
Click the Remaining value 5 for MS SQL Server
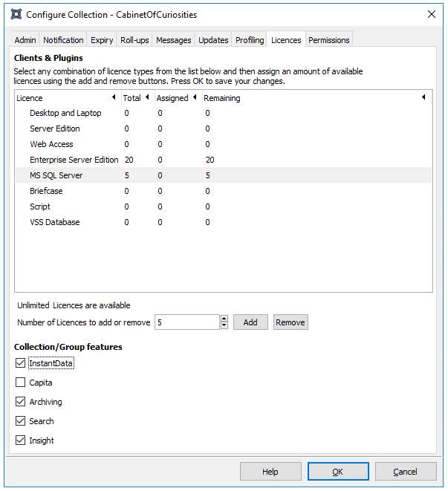(x=208, y=175)
